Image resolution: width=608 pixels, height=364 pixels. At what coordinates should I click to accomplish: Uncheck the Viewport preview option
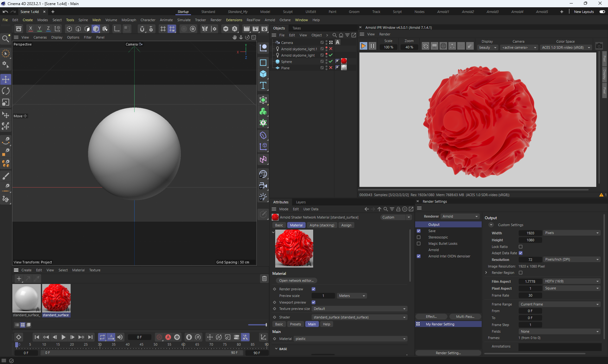[313, 302]
